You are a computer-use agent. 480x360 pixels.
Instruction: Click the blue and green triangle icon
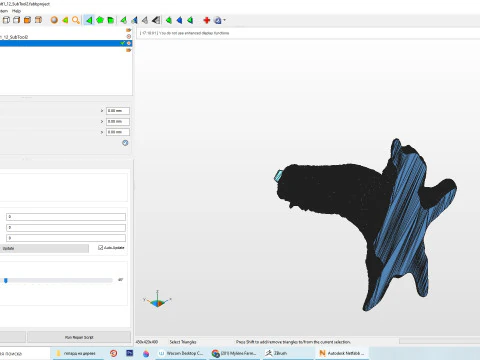134,20
